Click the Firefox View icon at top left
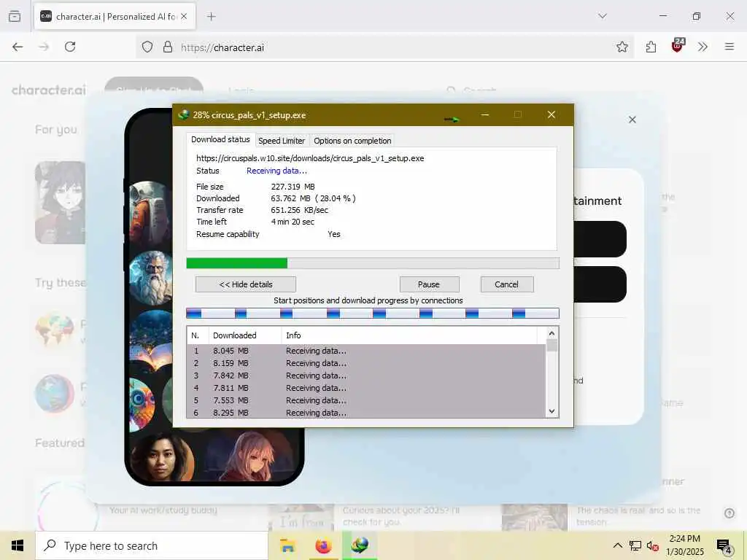Viewport: 747px width, 560px height. click(15, 16)
